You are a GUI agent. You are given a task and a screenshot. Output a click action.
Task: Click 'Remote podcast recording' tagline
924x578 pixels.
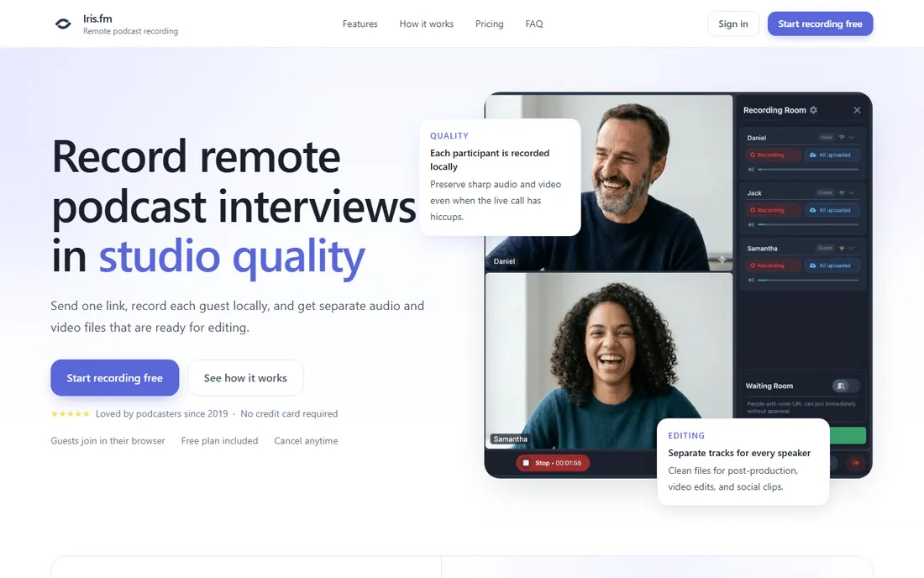[130, 31]
